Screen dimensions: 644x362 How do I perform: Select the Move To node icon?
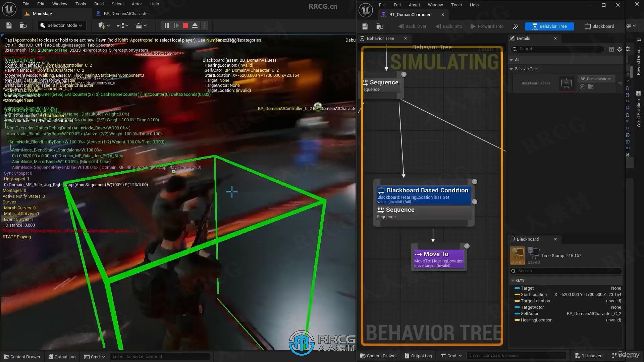point(418,254)
